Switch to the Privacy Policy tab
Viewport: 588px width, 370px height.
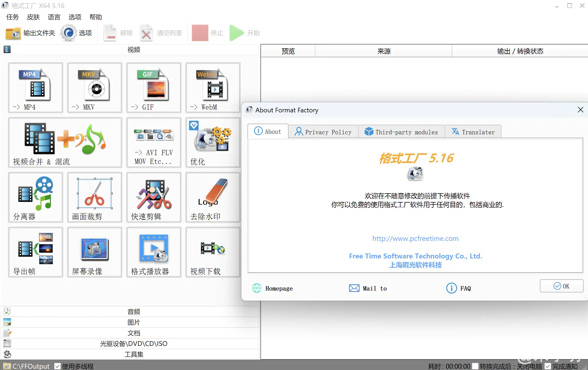323,132
